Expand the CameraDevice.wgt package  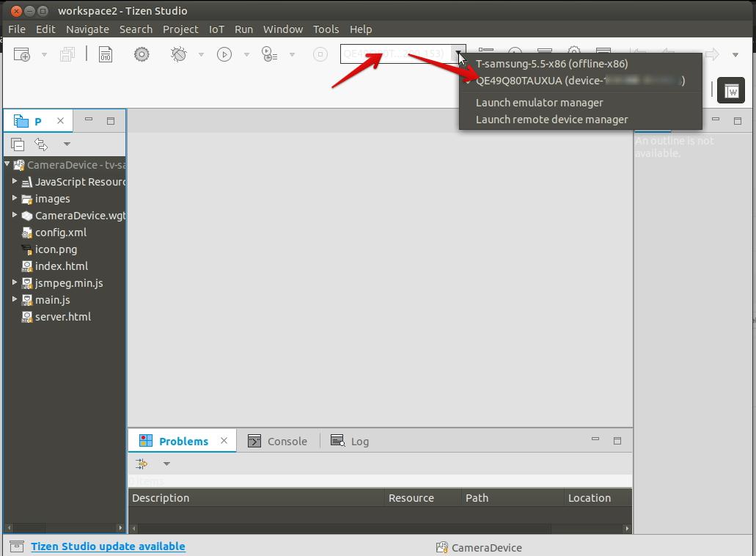pyautogui.click(x=15, y=215)
